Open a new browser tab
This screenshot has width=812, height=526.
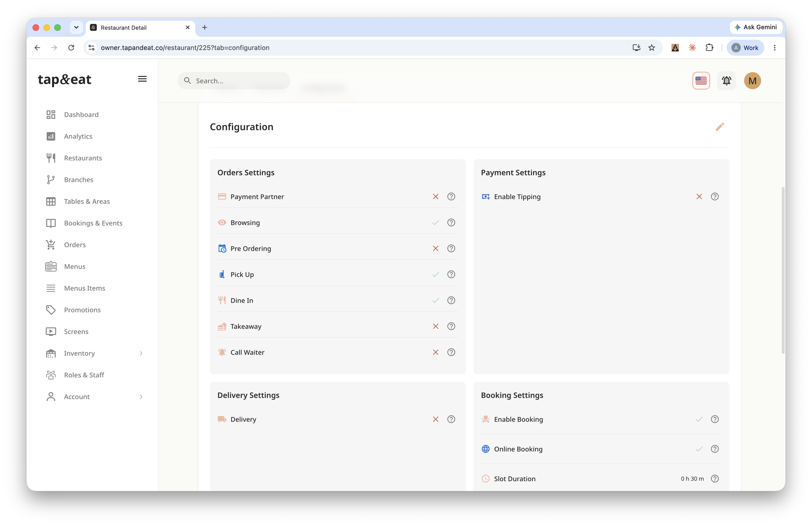(204, 27)
